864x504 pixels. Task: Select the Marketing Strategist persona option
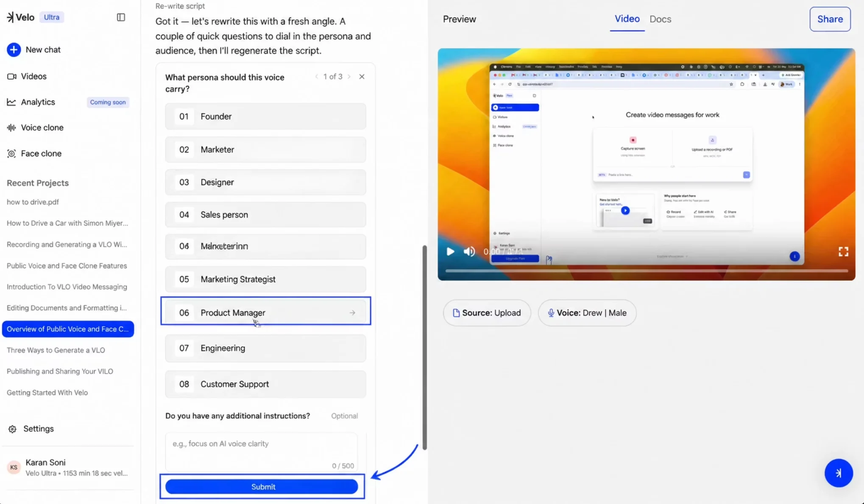265,279
